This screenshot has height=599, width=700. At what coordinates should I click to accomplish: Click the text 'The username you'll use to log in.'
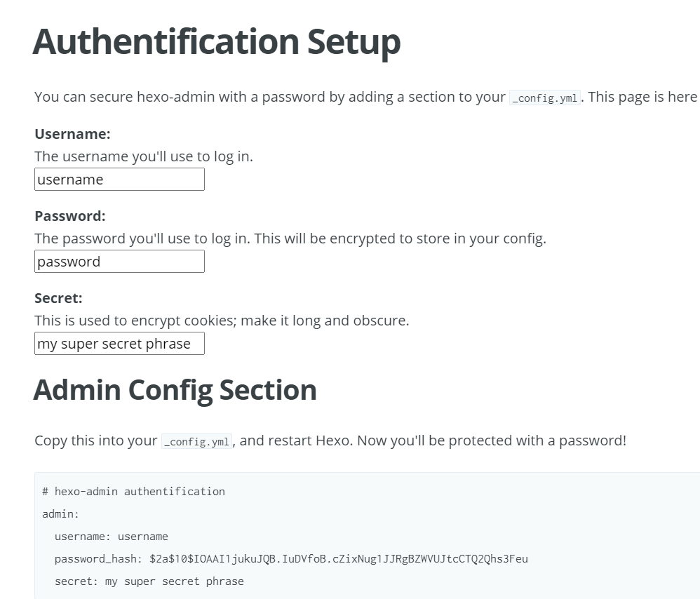[x=144, y=156]
